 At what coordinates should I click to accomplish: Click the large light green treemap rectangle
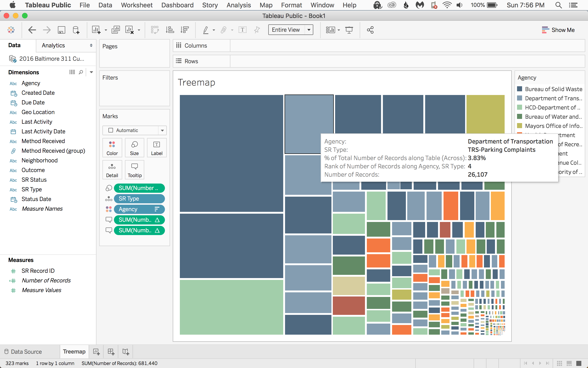click(231, 307)
